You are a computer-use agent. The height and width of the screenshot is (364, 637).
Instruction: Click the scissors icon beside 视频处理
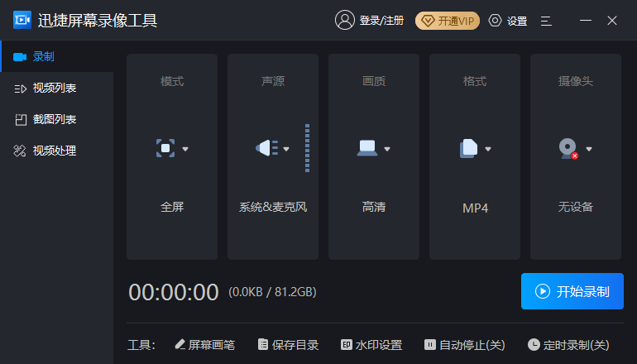pos(20,151)
